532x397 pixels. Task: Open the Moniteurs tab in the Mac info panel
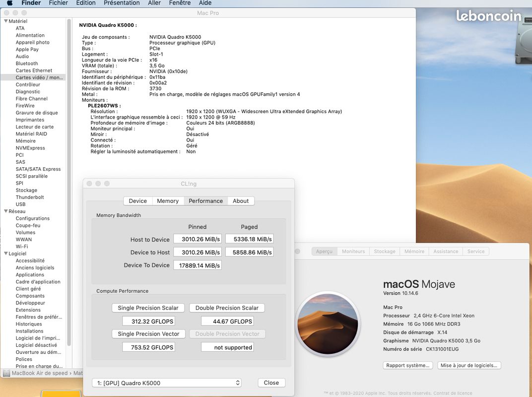tap(353, 251)
